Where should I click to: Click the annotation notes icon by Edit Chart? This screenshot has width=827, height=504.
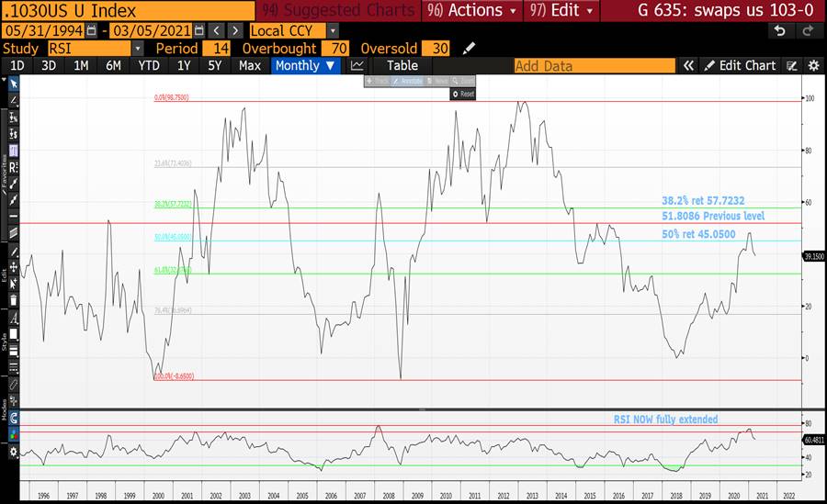pyautogui.click(x=793, y=66)
